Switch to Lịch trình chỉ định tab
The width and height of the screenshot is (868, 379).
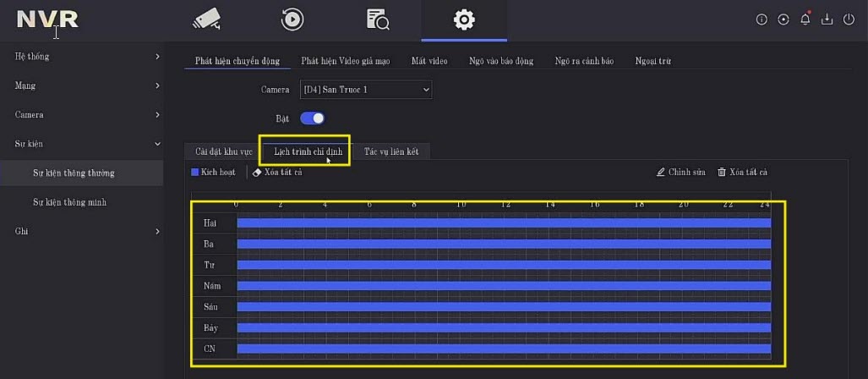tap(303, 151)
